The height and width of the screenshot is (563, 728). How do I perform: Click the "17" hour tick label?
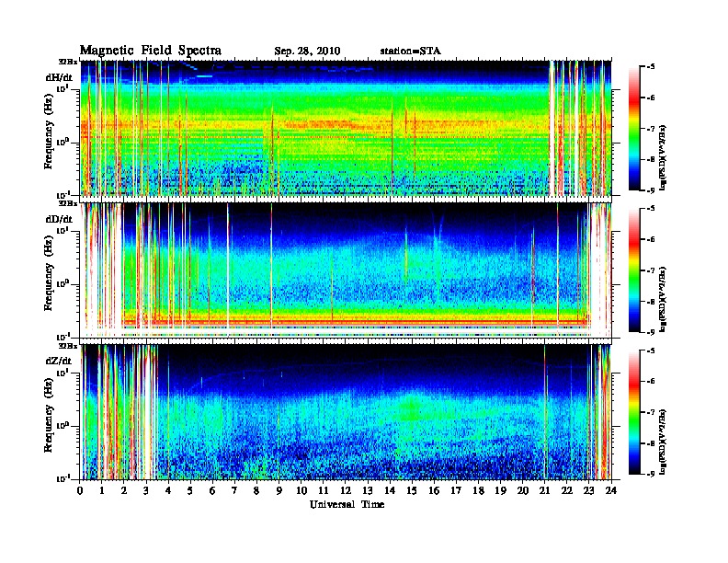pos(457,490)
